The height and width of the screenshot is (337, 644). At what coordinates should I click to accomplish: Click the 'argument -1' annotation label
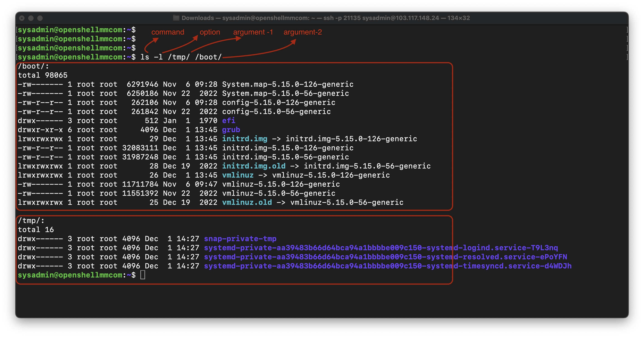[x=253, y=32]
